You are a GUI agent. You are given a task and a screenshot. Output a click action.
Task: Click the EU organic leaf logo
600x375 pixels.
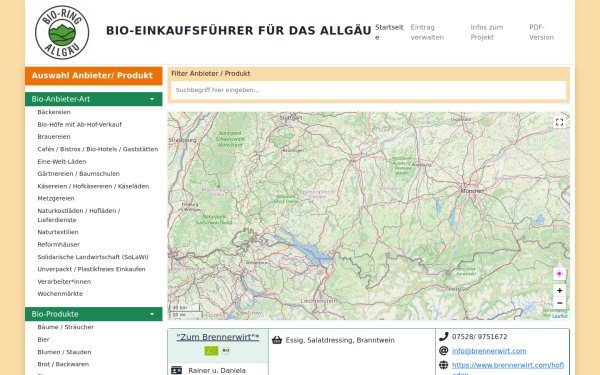(211, 351)
